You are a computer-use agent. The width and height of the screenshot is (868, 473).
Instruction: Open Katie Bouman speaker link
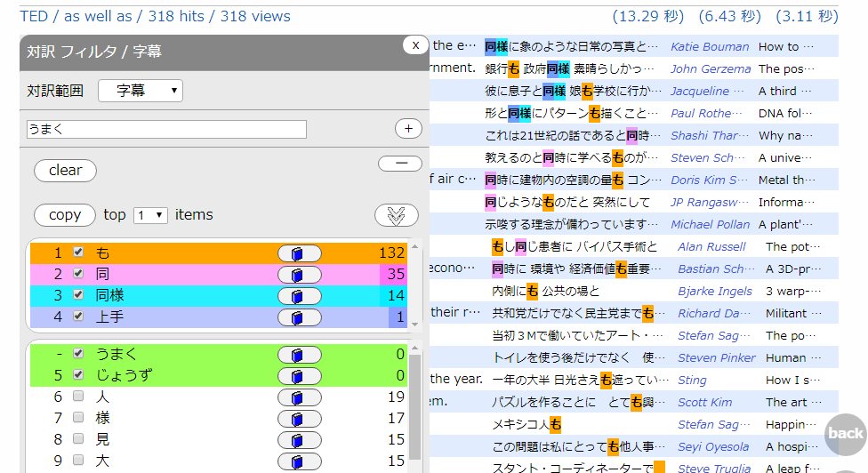710,46
